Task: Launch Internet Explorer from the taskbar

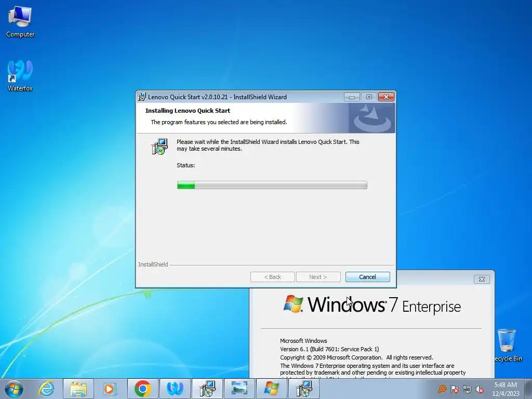Action: (46, 389)
